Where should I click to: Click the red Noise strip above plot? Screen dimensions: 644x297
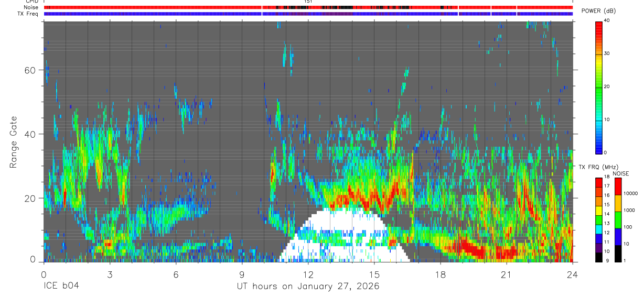[x=308, y=7]
